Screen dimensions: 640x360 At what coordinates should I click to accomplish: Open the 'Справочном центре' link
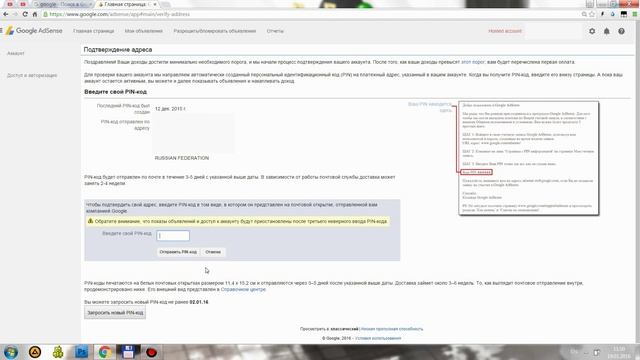[243, 289]
